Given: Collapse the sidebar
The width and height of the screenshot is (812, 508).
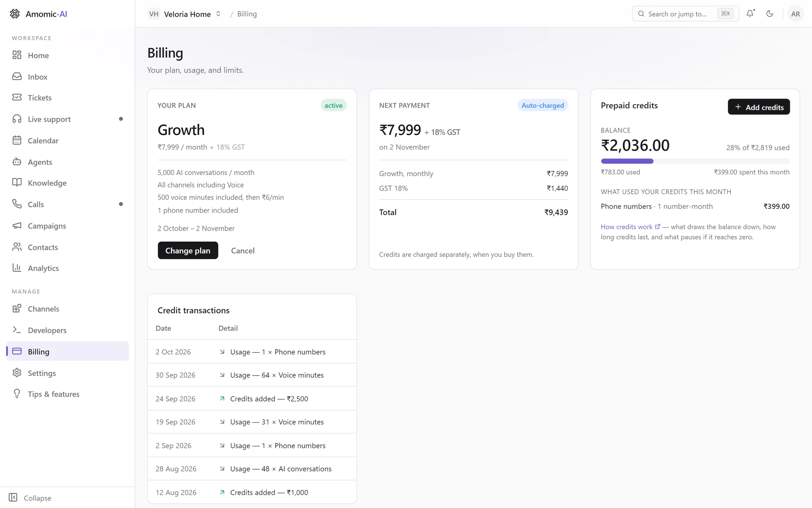Looking at the screenshot, I should [x=30, y=498].
